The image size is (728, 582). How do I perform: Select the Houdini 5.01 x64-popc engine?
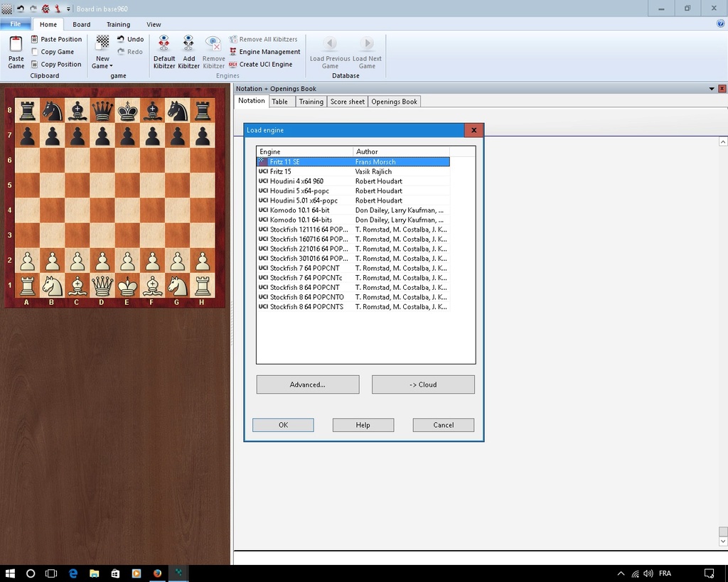353,200
